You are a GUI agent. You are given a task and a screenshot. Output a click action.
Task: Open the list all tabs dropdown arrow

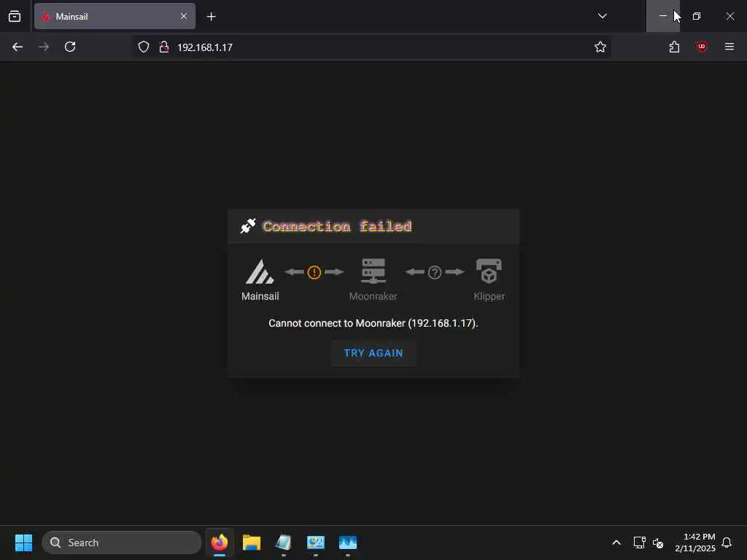click(602, 16)
